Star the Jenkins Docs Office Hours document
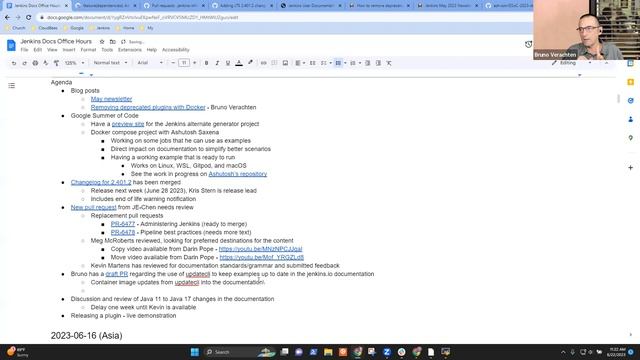This screenshot has width=640, height=360. [102, 42]
